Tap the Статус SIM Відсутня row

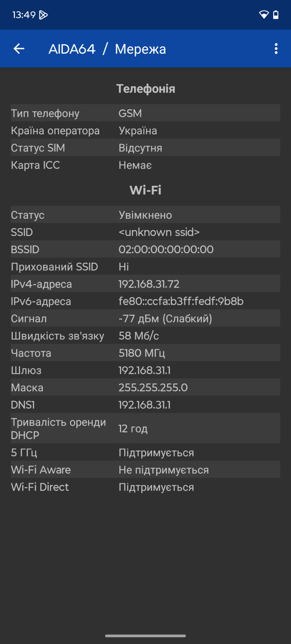pos(145,148)
